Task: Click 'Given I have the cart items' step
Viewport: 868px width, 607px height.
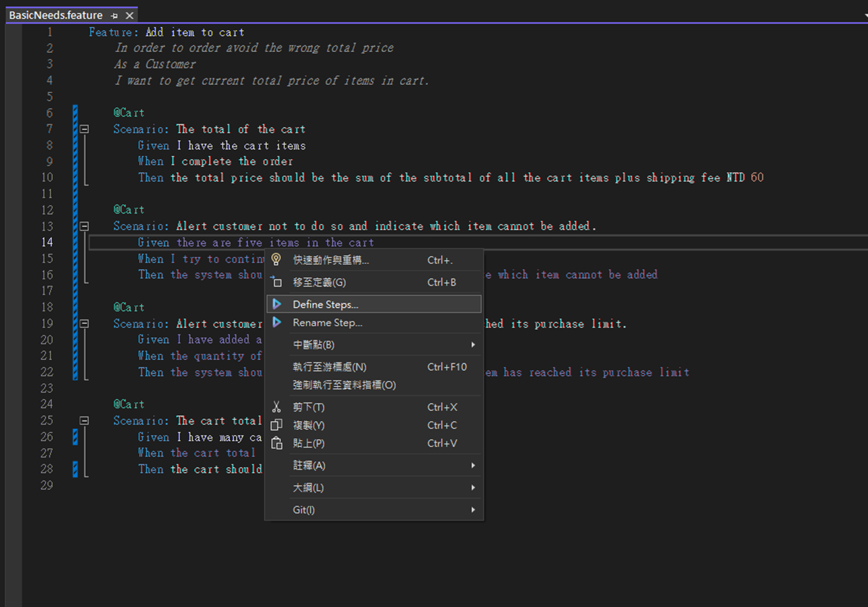Action: coord(222,146)
